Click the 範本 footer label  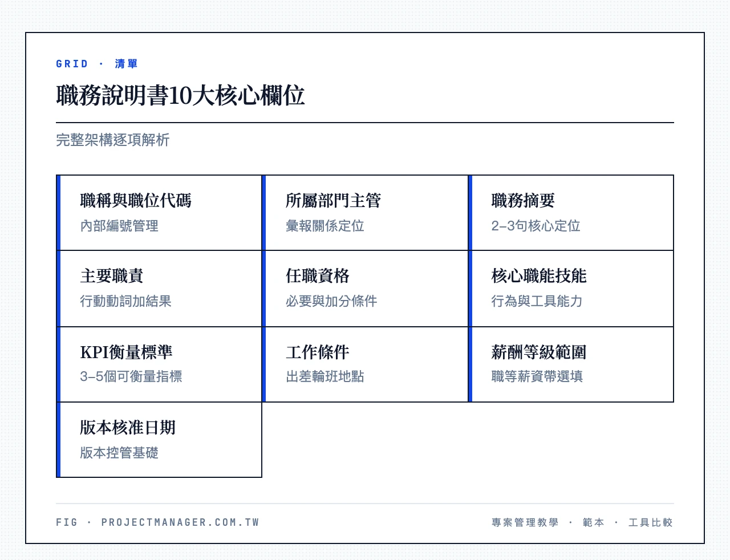(594, 522)
